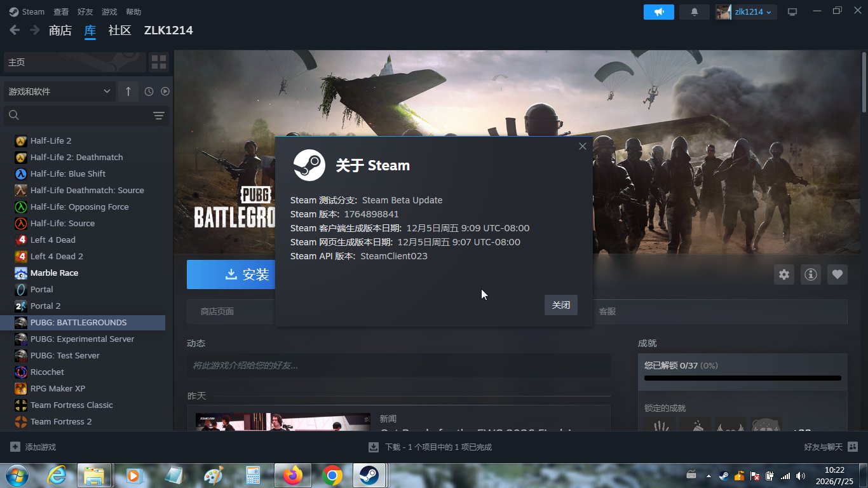Screen dimensions: 868x488
Task: Go to the 库 tab
Action: (x=90, y=30)
